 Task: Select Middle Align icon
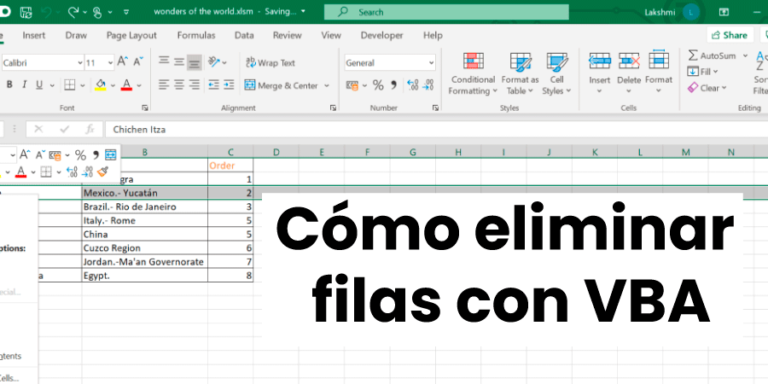pos(179,62)
